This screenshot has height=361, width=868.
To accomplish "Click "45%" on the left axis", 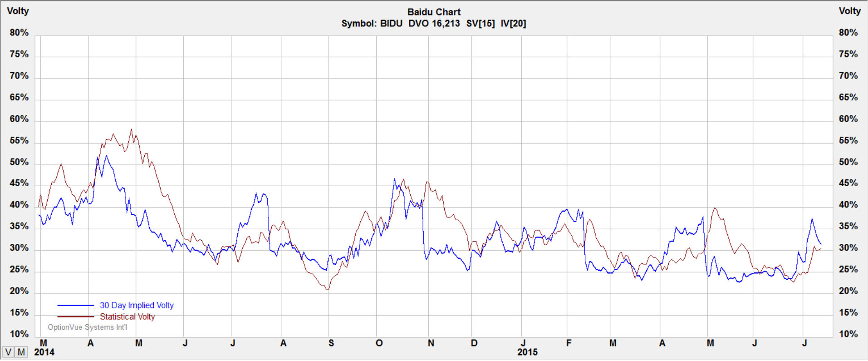I will coord(19,183).
